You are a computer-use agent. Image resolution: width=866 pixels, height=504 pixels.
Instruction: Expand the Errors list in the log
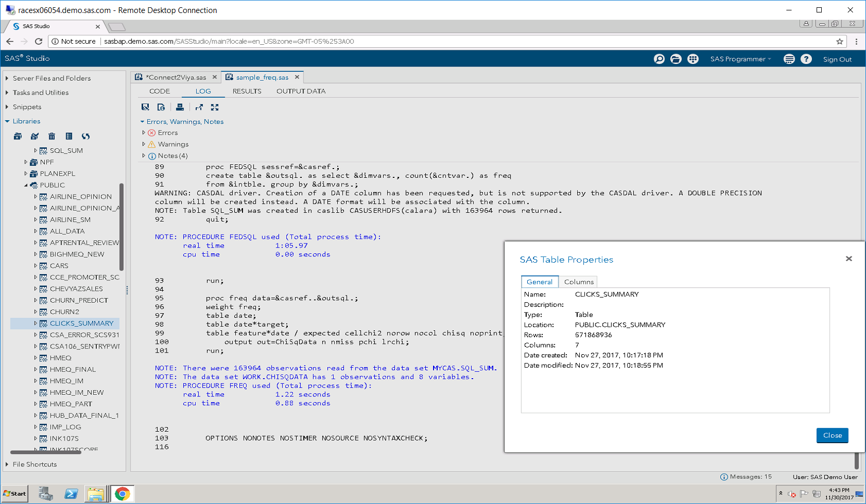click(144, 133)
